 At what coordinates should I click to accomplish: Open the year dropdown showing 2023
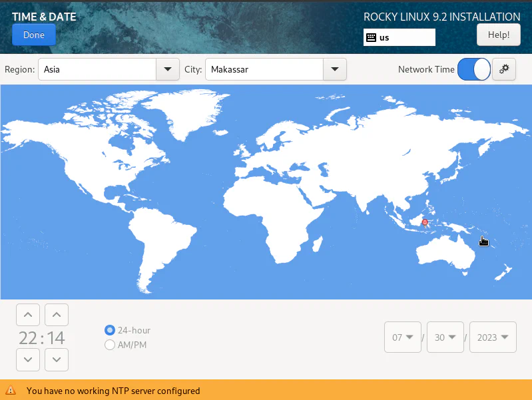pos(493,337)
